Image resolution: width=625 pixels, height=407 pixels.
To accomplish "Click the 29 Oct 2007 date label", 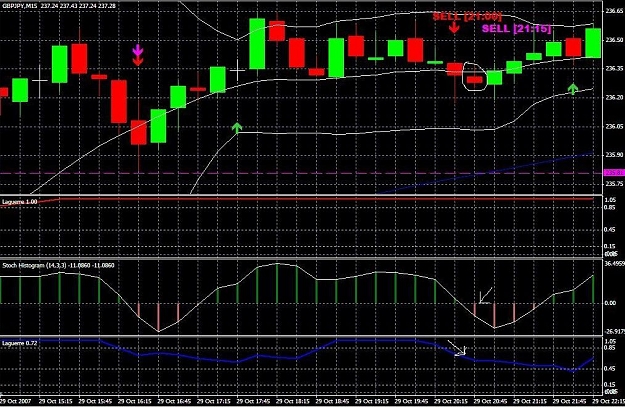I will 16,401.
